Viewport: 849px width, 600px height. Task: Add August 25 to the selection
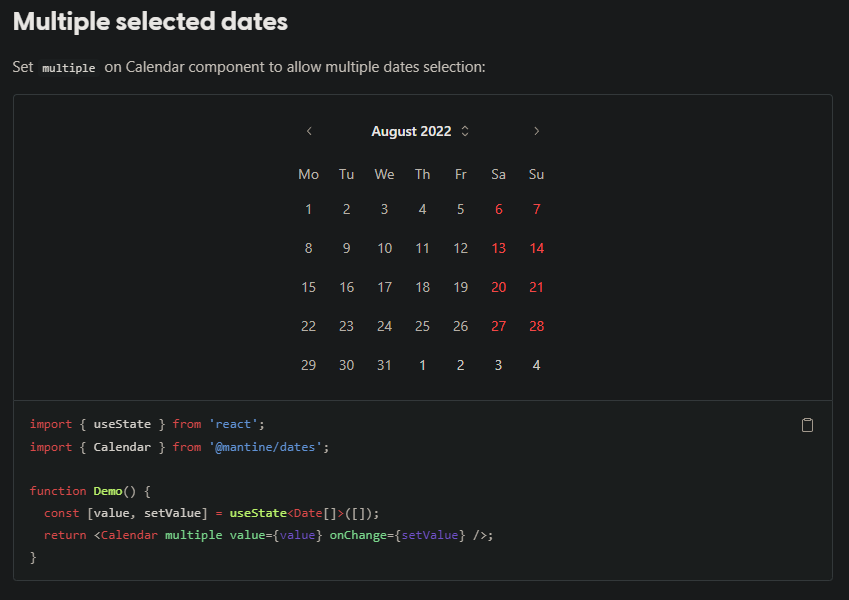tap(422, 326)
